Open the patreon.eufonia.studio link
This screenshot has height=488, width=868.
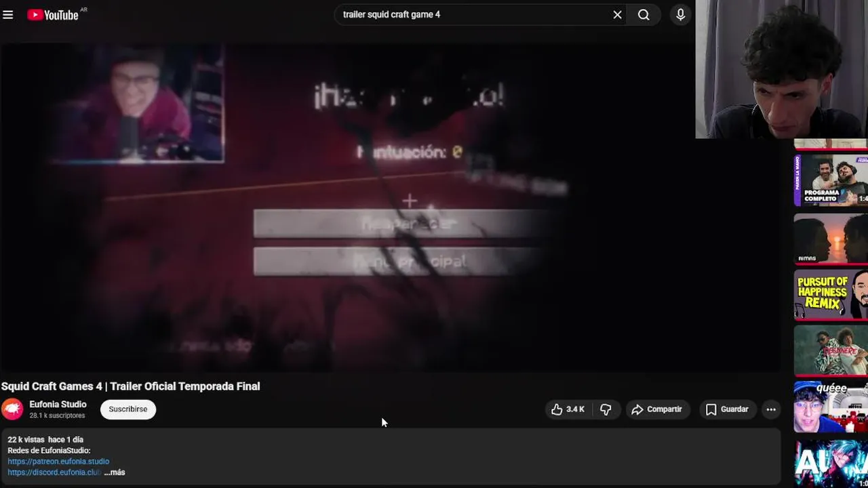58,462
